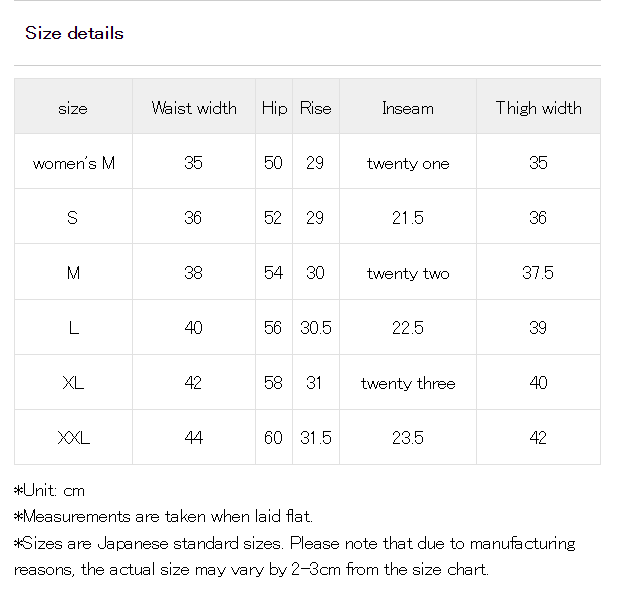Select the 60 hip value for XXL
The width and height of the screenshot is (627, 601).
[273, 437]
